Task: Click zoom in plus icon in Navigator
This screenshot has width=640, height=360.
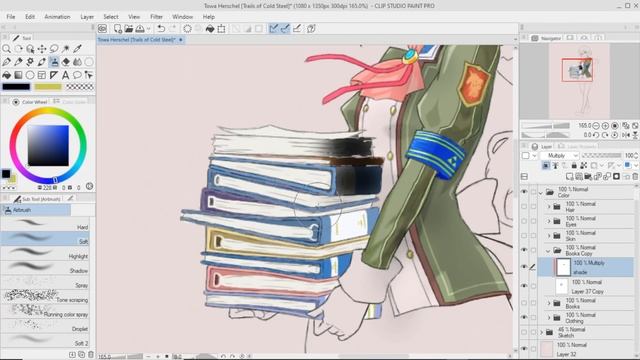Action: [605, 126]
